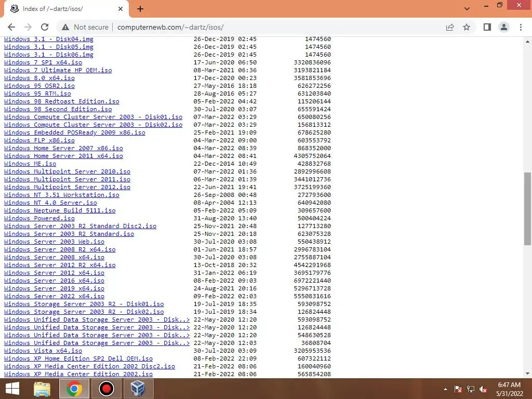Open a new browser tab
This screenshot has width=532, height=399.
(140, 9)
